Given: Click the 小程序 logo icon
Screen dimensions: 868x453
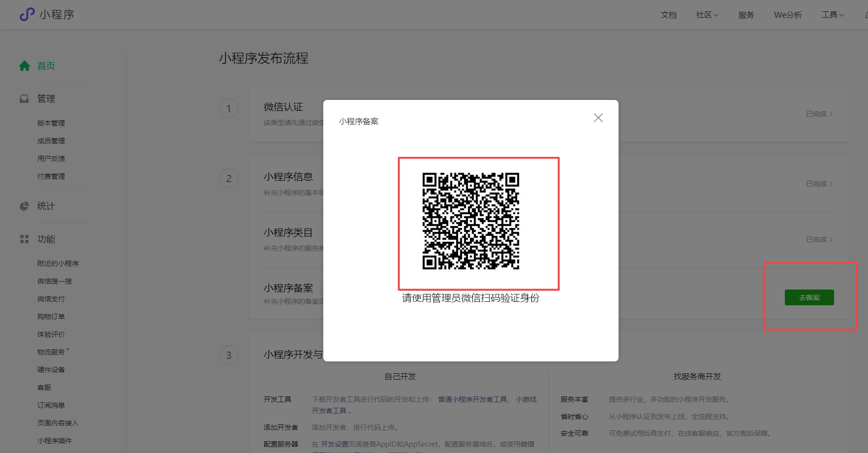Looking at the screenshot, I should click(27, 14).
